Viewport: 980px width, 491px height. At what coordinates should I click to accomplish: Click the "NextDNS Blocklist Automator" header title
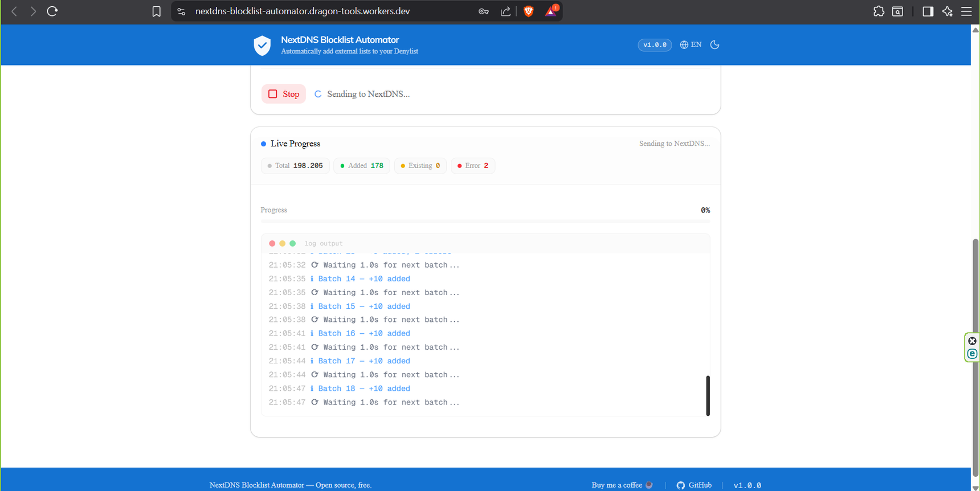point(340,40)
